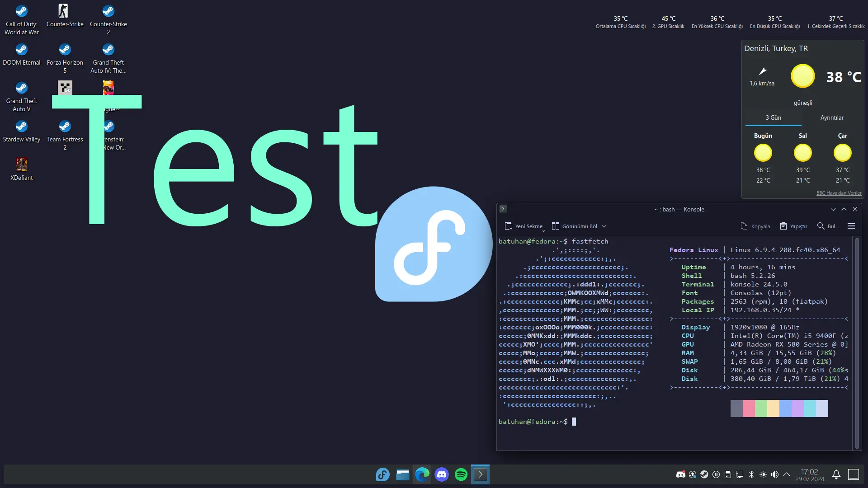The height and width of the screenshot is (488, 868).
Task: Select the Grand Theft Auto V desktop icon
Action: [x=22, y=97]
